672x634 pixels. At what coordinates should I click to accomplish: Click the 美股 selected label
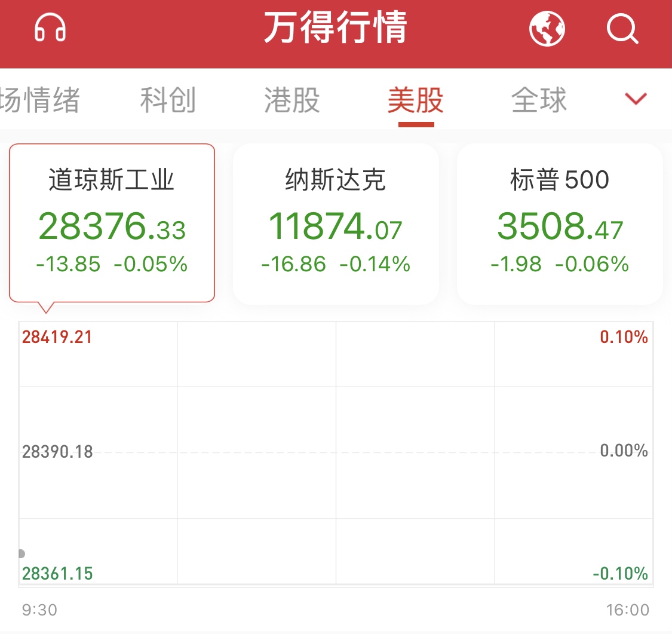(416, 101)
